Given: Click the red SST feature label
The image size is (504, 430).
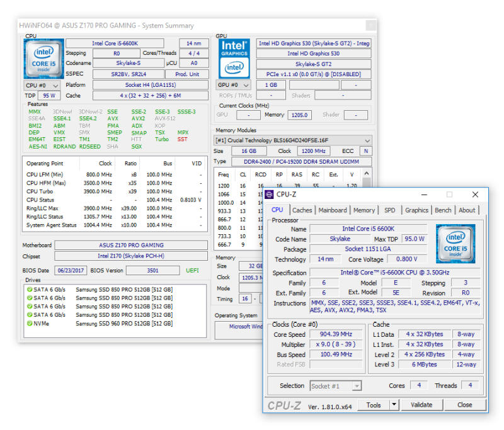Looking at the screenshot, I should pos(182,139).
